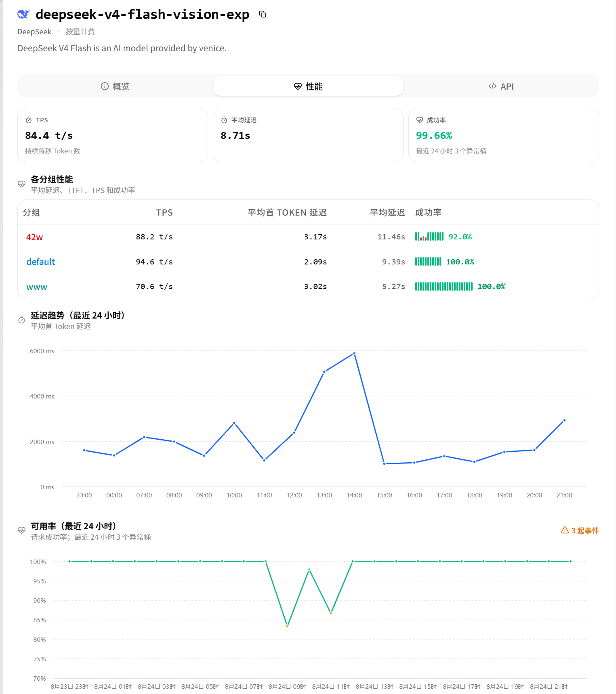616x694 pixels.
Task: Click the stopwatch icon beside TPS card title
Action: 29,120
